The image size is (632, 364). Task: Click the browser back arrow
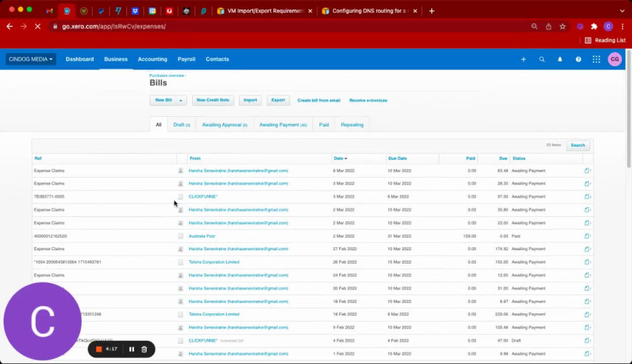tap(9, 26)
